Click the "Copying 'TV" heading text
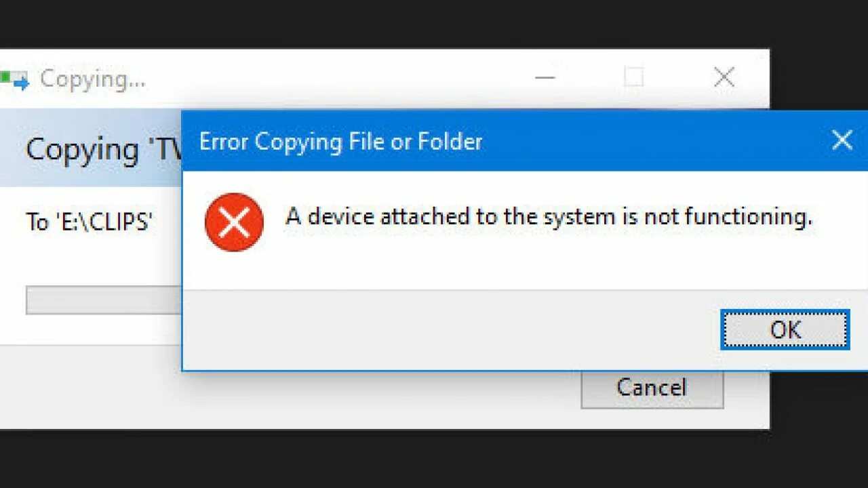868x488 pixels. [104, 149]
